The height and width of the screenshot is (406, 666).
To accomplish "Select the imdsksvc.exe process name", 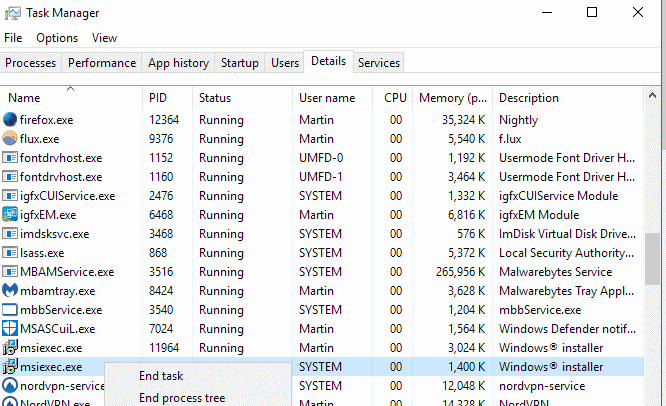I will pyautogui.click(x=54, y=234).
